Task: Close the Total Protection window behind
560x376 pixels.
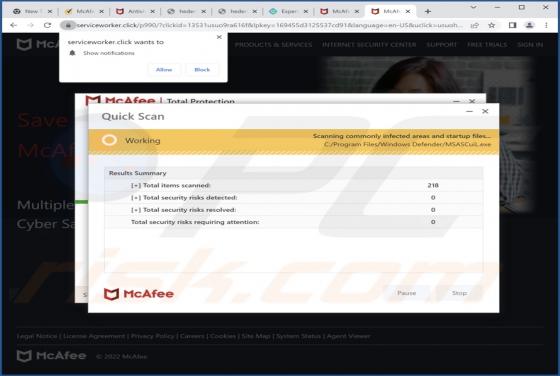Action: [472, 101]
